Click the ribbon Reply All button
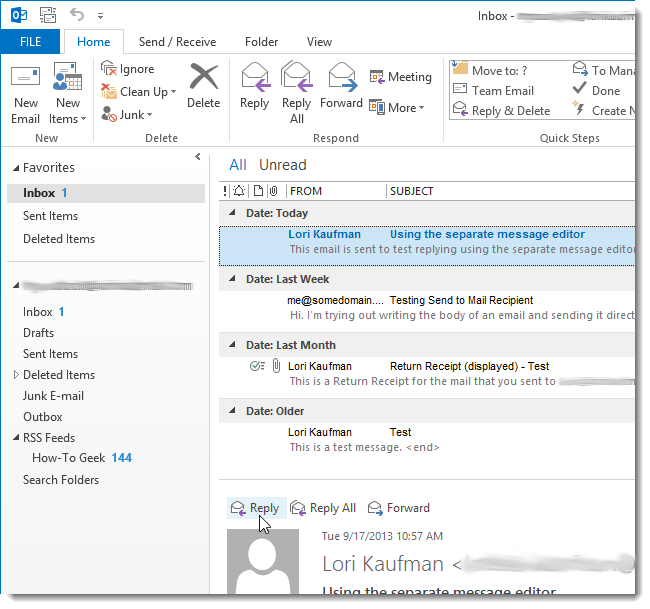The image size is (650, 609). [x=296, y=93]
